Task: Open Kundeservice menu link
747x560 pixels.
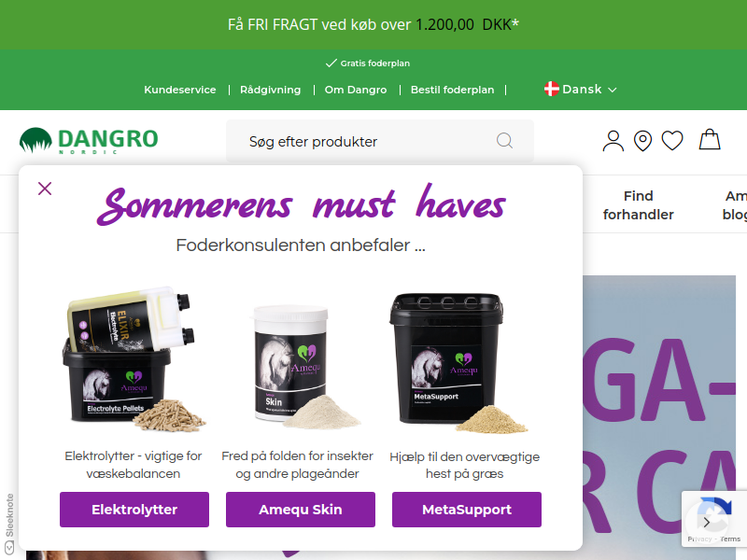Action: pyautogui.click(x=180, y=90)
